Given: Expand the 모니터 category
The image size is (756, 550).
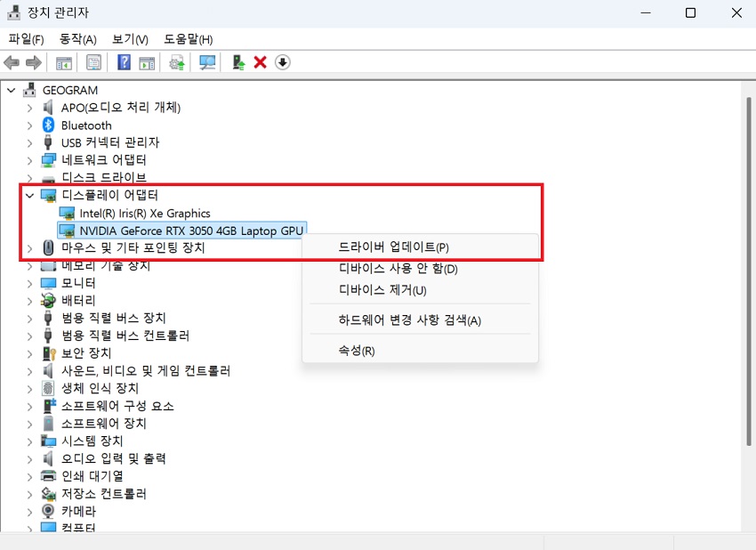Looking at the screenshot, I should (x=30, y=282).
